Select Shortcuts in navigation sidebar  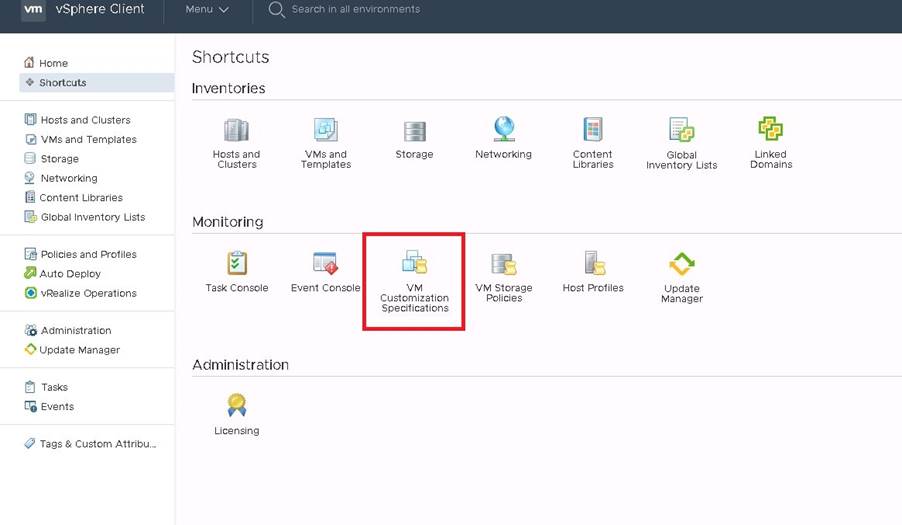point(97,82)
